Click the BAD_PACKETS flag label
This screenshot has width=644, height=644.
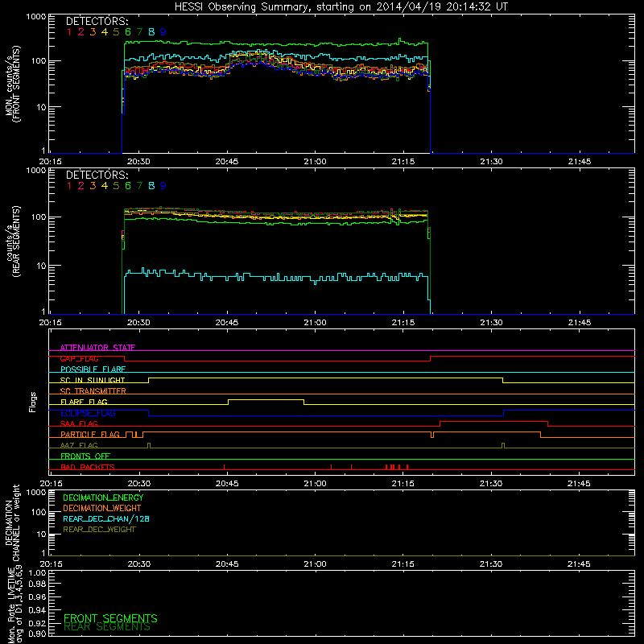pos(88,467)
